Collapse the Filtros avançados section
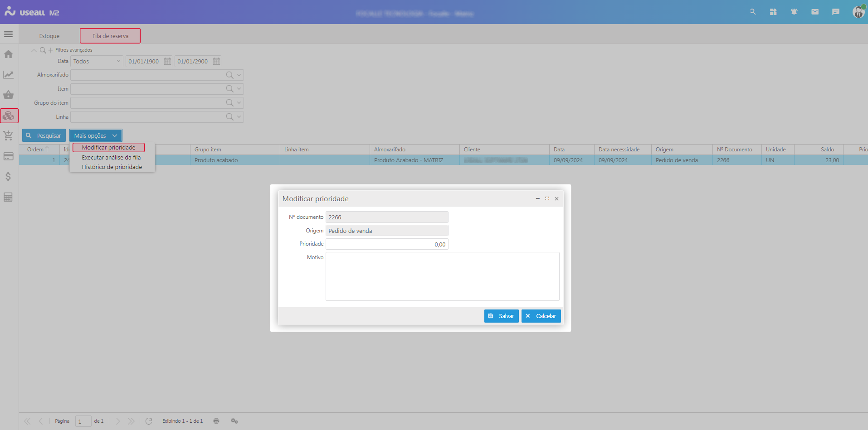 coord(34,50)
